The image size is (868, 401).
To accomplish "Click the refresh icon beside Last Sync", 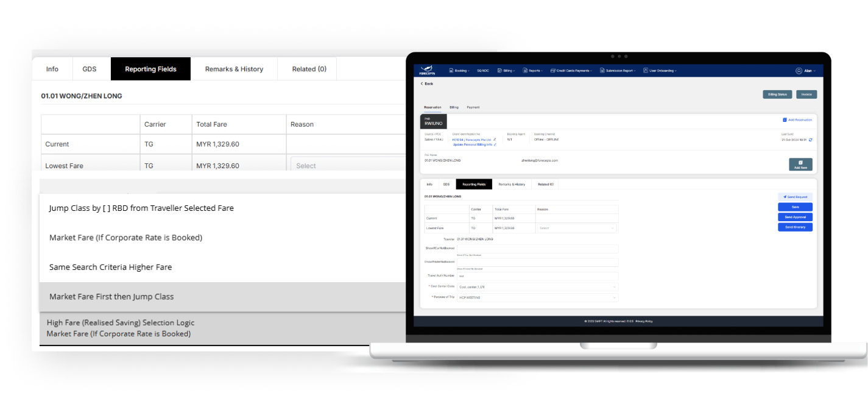I will point(810,140).
